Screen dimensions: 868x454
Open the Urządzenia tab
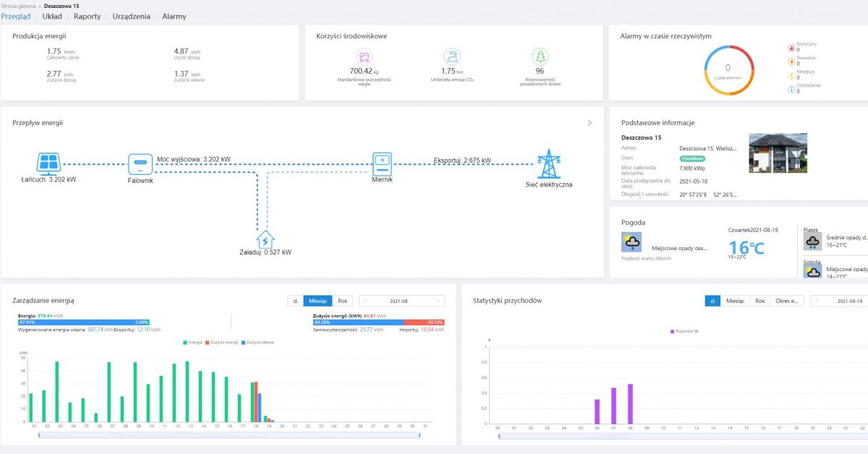[x=132, y=16]
